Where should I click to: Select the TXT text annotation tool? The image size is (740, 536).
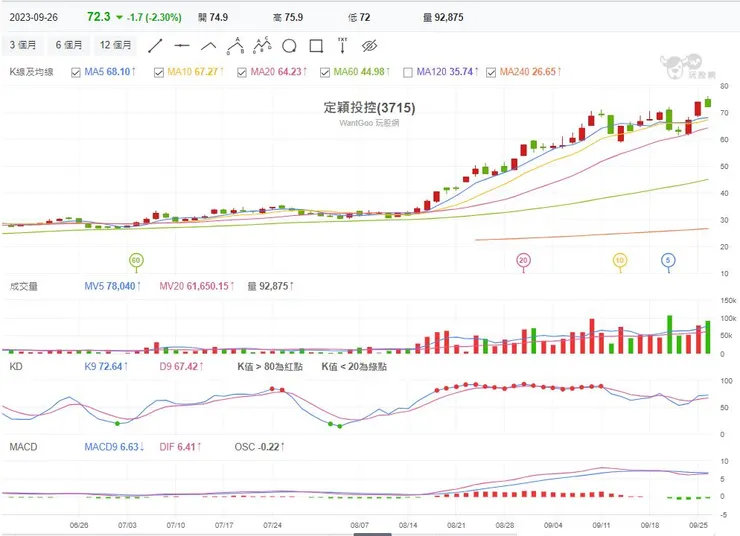coord(343,45)
